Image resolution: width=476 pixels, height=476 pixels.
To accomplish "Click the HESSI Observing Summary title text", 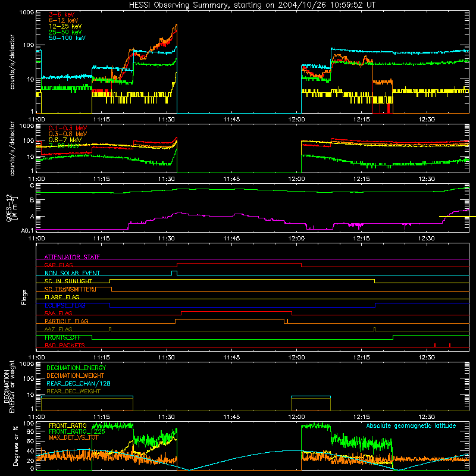I will point(252,5).
